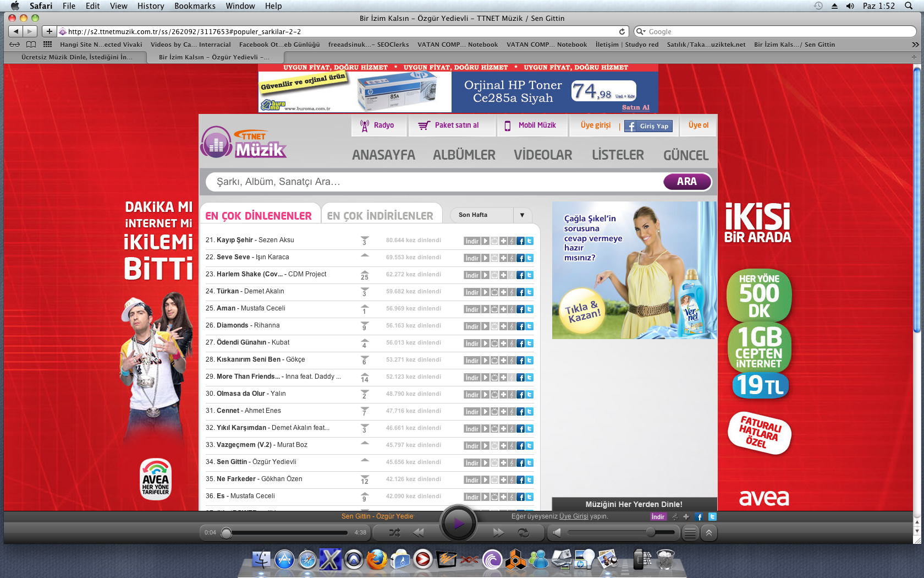This screenshot has width=924, height=578.
Task: Focus the Şarkı, Albüm, Sanatçı search field
Action: [435, 182]
